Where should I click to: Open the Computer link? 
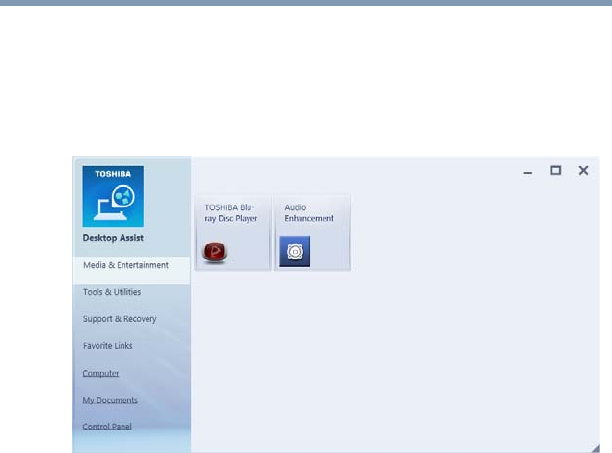coord(101,373)
